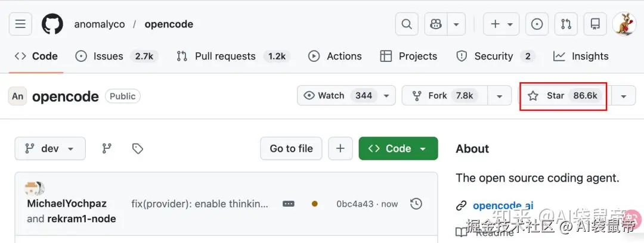Click the GitHub logo icon
Viewport: 644px width, 243px height.
[52, 24]
